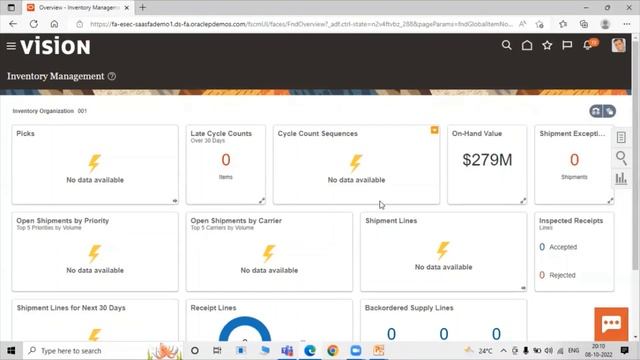Refresh the browser page
Viewport: 640px width, 360px height.
(x=33, y=24)
